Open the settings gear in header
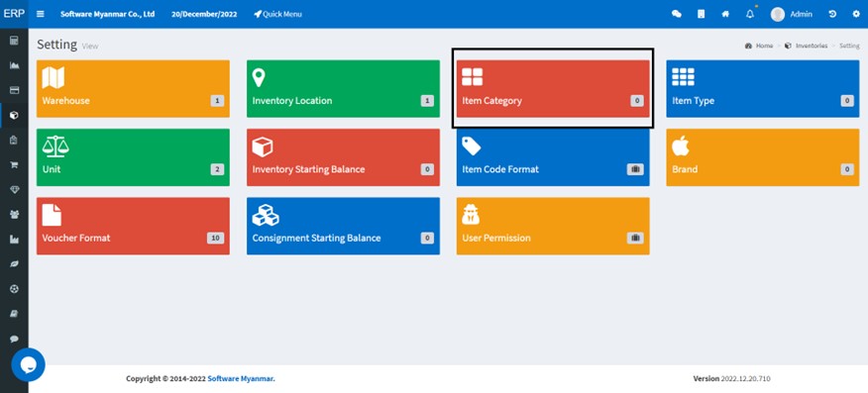The image size is (868, 393). (x=856, y=15)
